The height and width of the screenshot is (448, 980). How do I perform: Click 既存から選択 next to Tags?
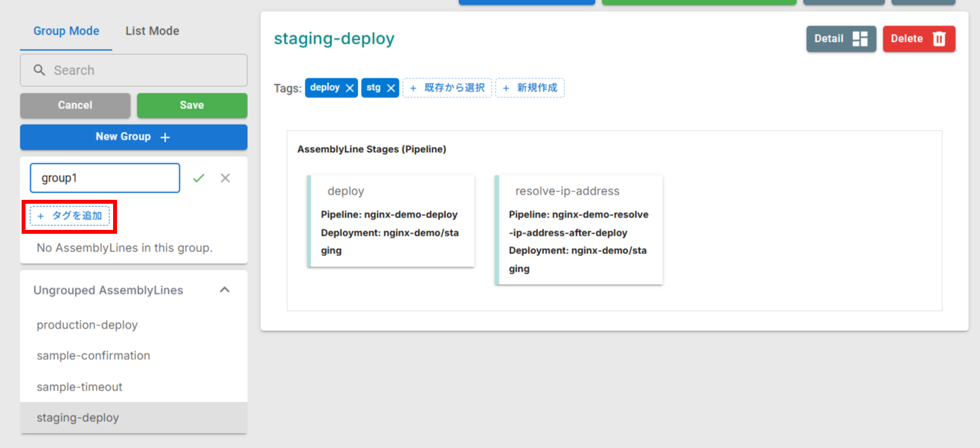pyautogui.click(x=447, y=87)
